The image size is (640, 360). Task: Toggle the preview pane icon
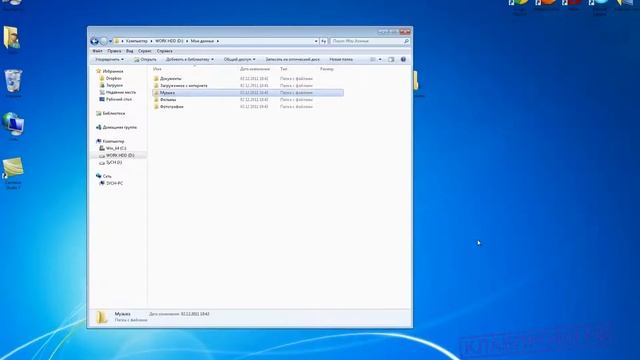[391, 60]
